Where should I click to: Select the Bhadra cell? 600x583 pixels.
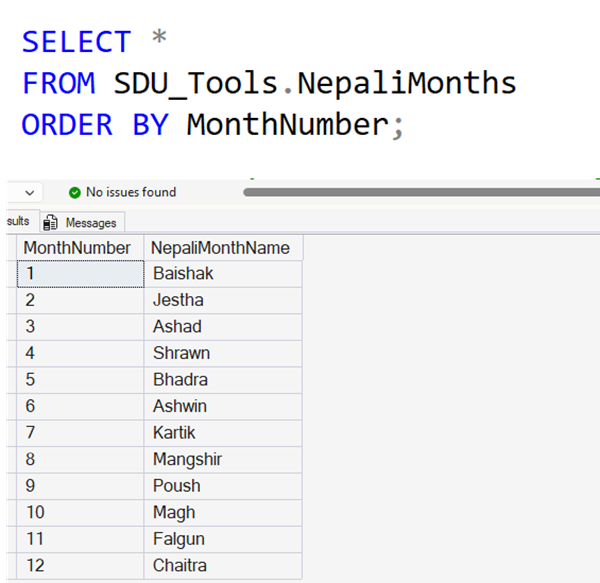[223, 380]
